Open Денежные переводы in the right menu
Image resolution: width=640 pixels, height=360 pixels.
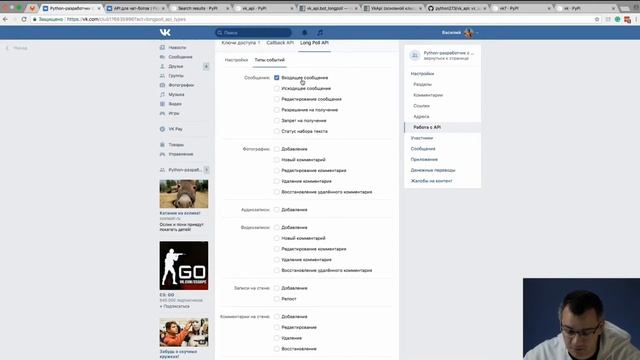click(433, 170)
